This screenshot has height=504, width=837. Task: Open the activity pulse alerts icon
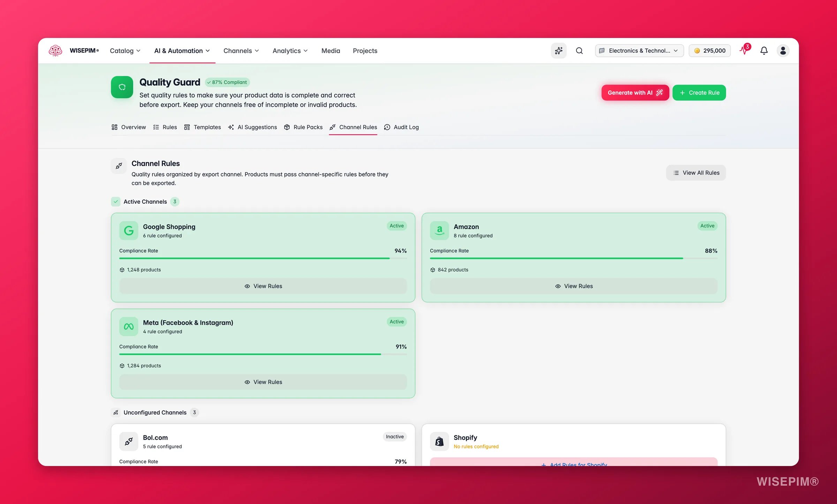point(744,50)
